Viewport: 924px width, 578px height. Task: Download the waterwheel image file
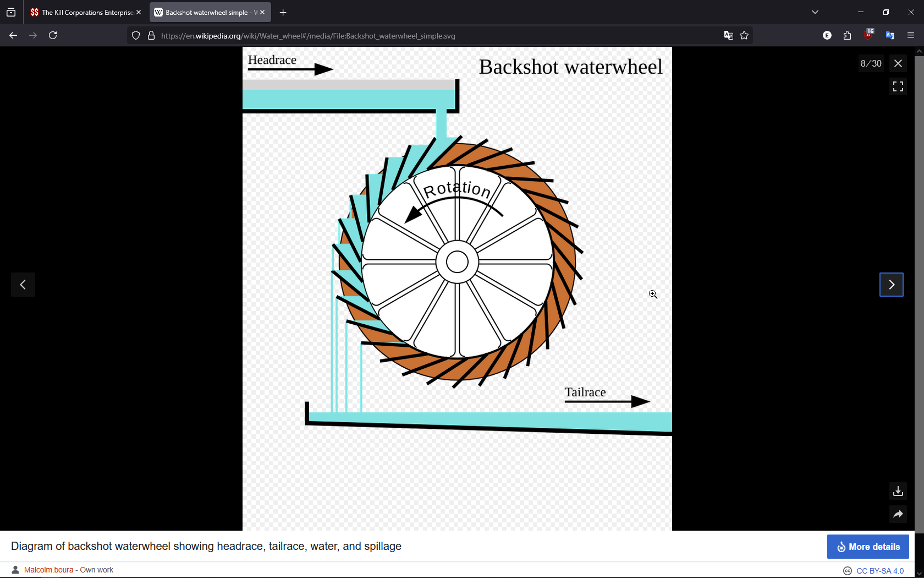click(x=898, y=490)
